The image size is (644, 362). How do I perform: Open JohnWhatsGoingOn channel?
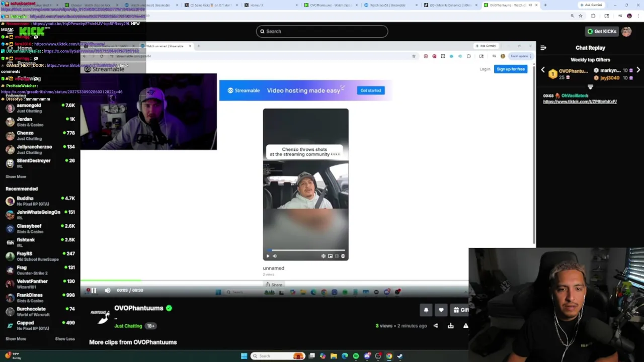point(40,215)
